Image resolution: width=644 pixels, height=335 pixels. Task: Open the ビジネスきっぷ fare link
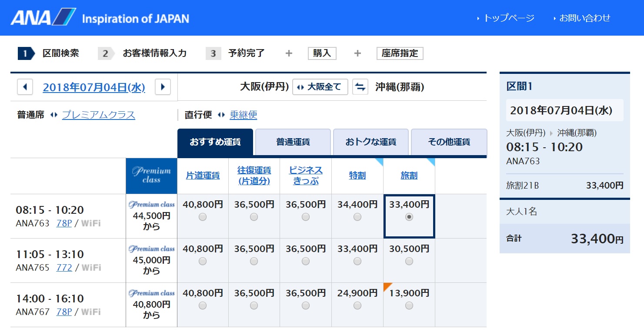pos(306,176)
